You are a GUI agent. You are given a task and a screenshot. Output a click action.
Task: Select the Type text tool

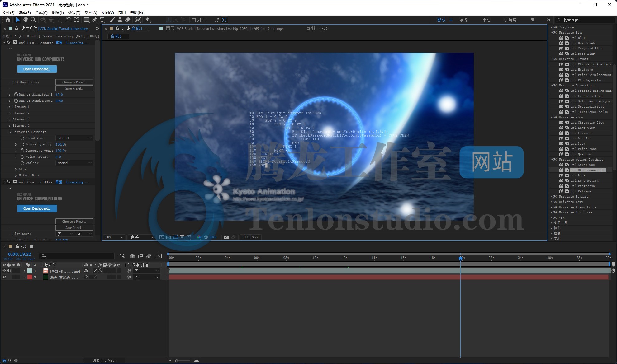102,20
